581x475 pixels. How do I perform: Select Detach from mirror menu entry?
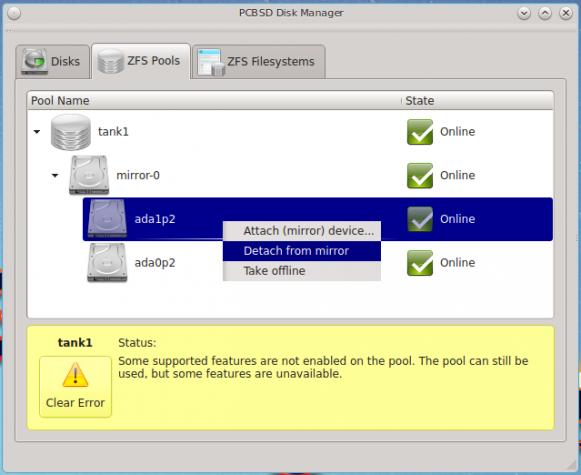[302, 251]
